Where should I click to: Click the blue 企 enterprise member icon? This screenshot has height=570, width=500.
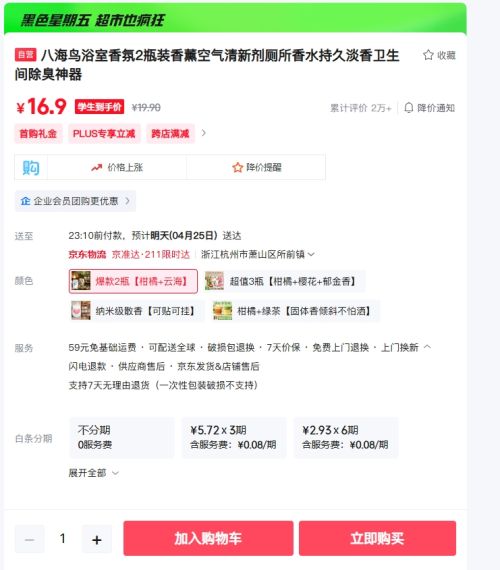[25, 201]
